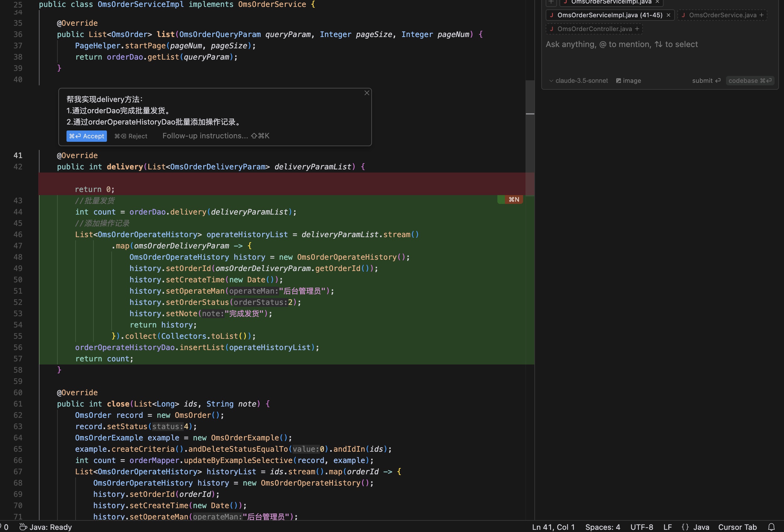
Task: Toggle the Cursor Tab status item
Action: [738, 527]
